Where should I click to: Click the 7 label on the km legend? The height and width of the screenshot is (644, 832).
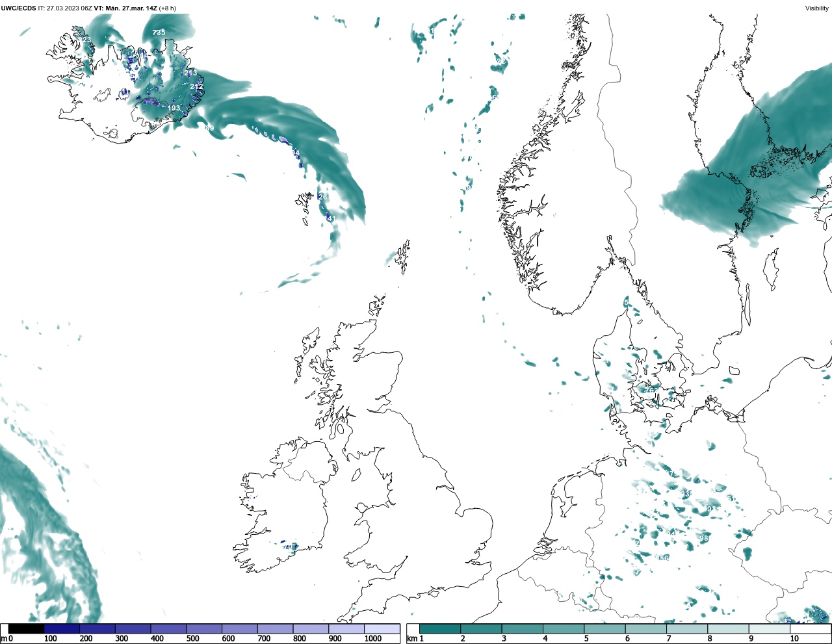pos(669,639)
